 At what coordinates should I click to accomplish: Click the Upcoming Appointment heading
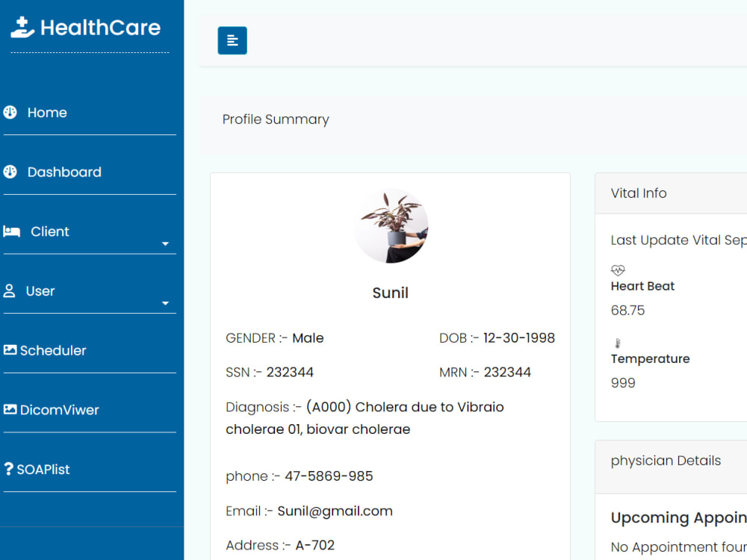point(679,517)
